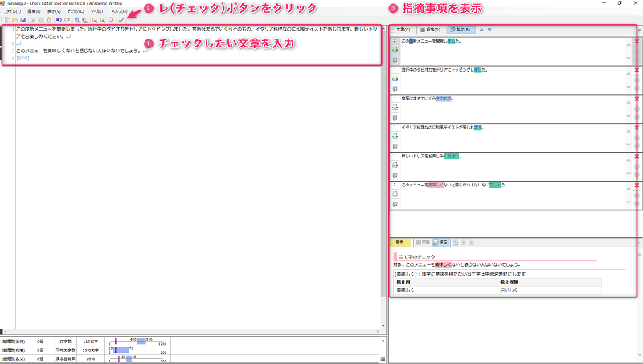
Task: Click the green check (レ) button in toolbar
Action: (120, 20)
